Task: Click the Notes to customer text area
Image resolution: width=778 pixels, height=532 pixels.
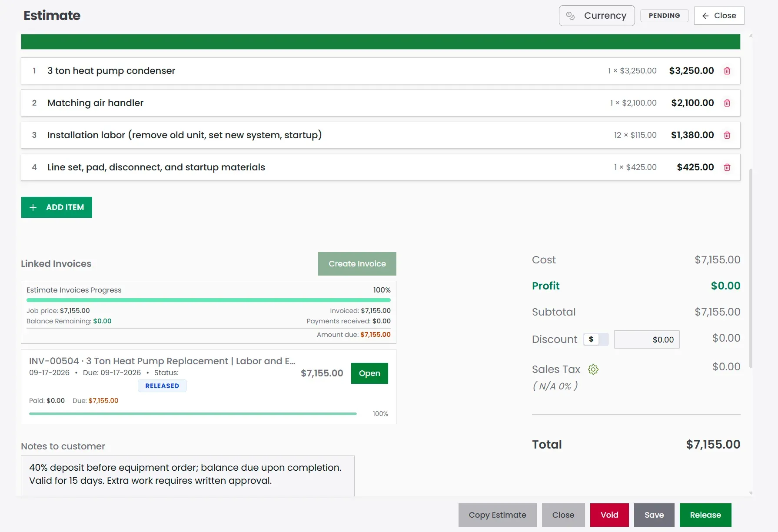Action: (x=188, y=476)
